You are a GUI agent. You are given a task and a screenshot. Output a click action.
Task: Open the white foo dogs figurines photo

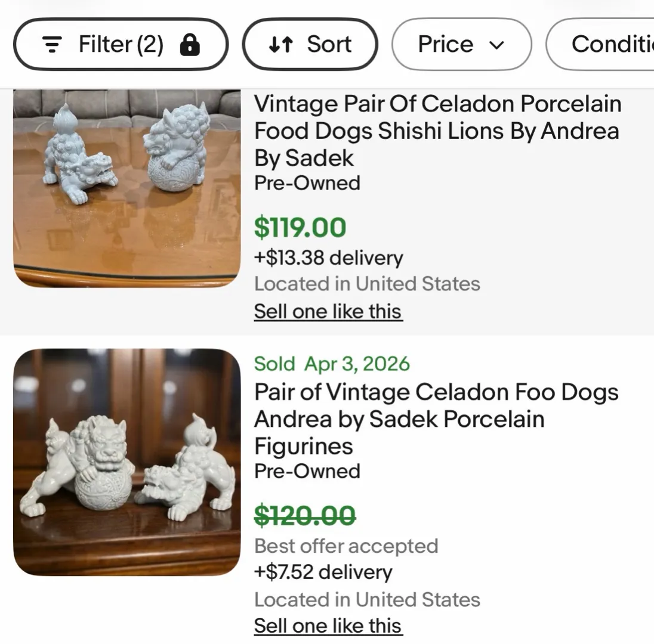click(127, 462)
